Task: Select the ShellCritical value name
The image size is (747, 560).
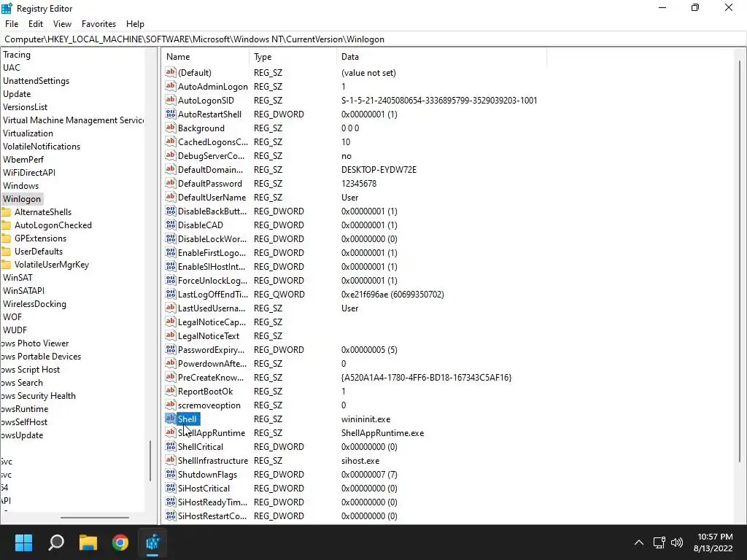Action: click(x=201, y=447)
